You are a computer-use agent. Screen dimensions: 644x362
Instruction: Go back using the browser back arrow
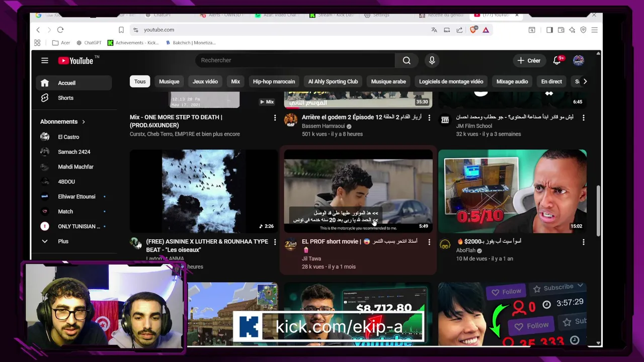pyautogui.click(x=38, y=30)
